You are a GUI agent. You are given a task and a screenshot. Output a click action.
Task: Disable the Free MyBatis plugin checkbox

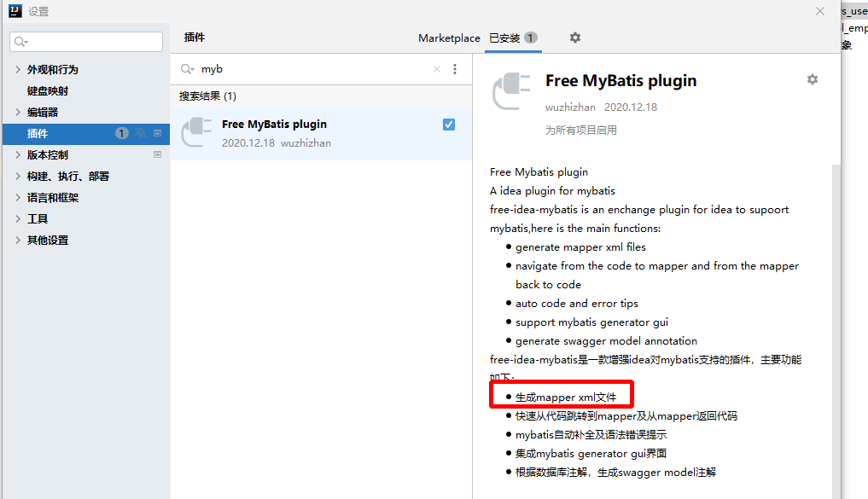pos(449,125)
